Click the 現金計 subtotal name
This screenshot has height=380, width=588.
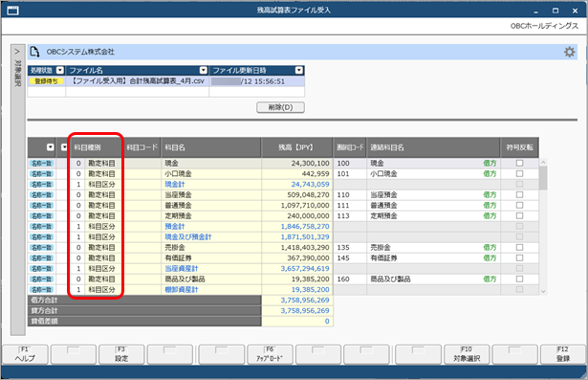point(175,184)
